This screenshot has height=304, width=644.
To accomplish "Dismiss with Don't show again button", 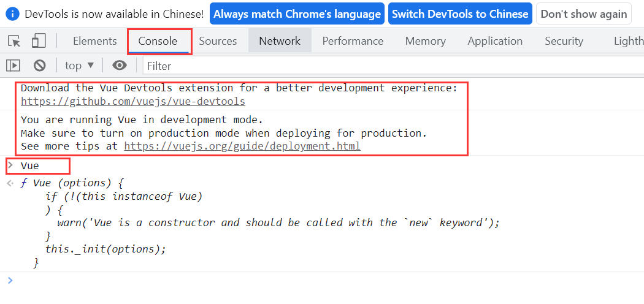I will [584, 14].
